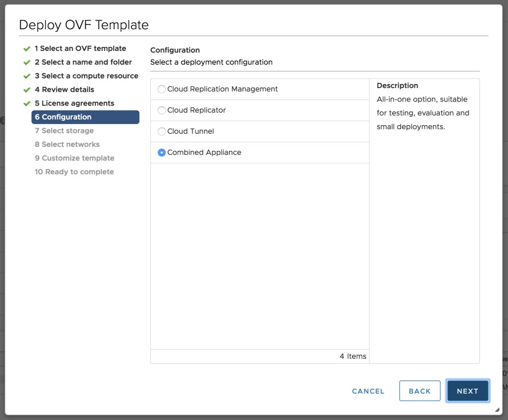Cancel the OVF template deployment

[x=368, y=391]
